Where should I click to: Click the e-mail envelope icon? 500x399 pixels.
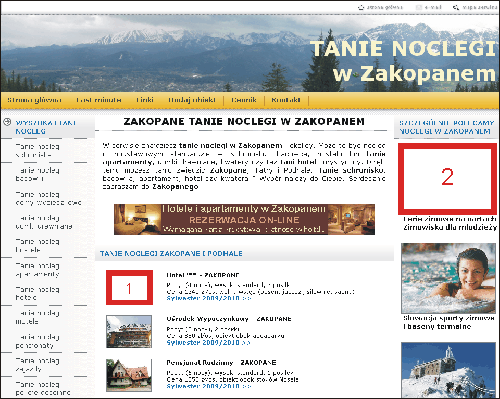click(x=419, y=7)
